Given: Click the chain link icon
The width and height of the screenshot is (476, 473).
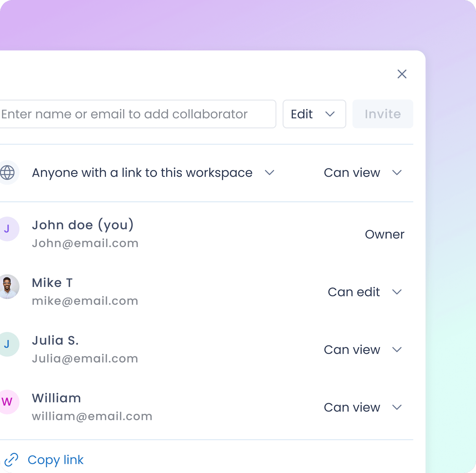Looking at the screenshot, I should point(11,459).
